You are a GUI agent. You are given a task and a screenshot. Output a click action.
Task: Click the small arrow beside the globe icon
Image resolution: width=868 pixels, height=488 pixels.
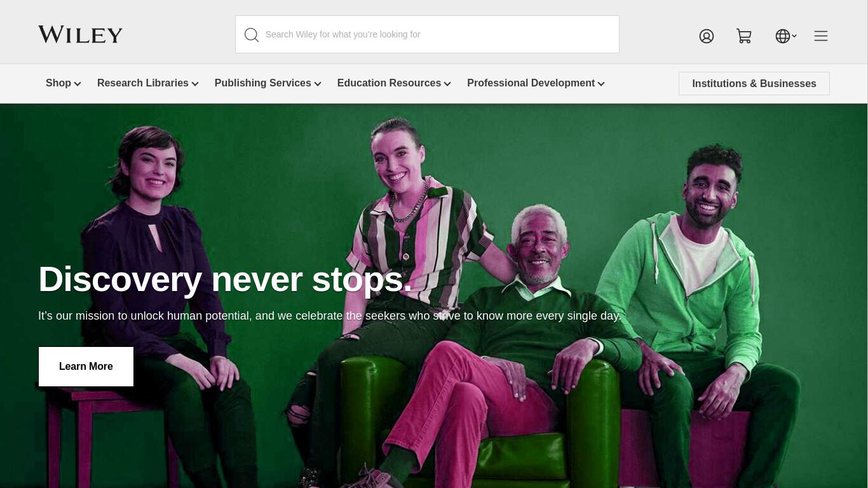point(794,36)
